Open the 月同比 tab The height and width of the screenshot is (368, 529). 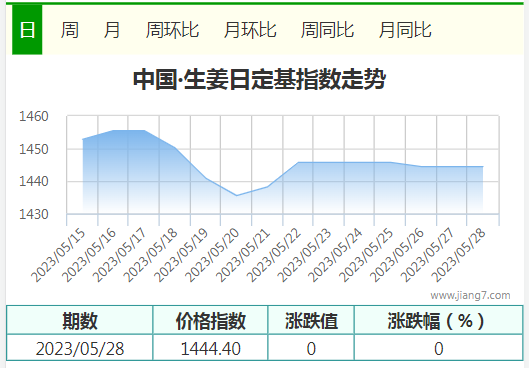(405, 30)
